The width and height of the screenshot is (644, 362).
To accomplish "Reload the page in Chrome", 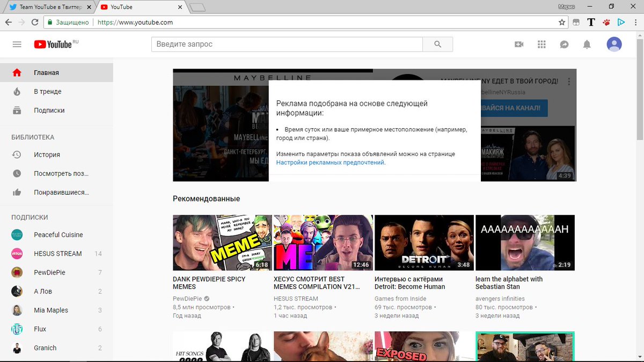I will pyautogui.click(x=35, y=23).
